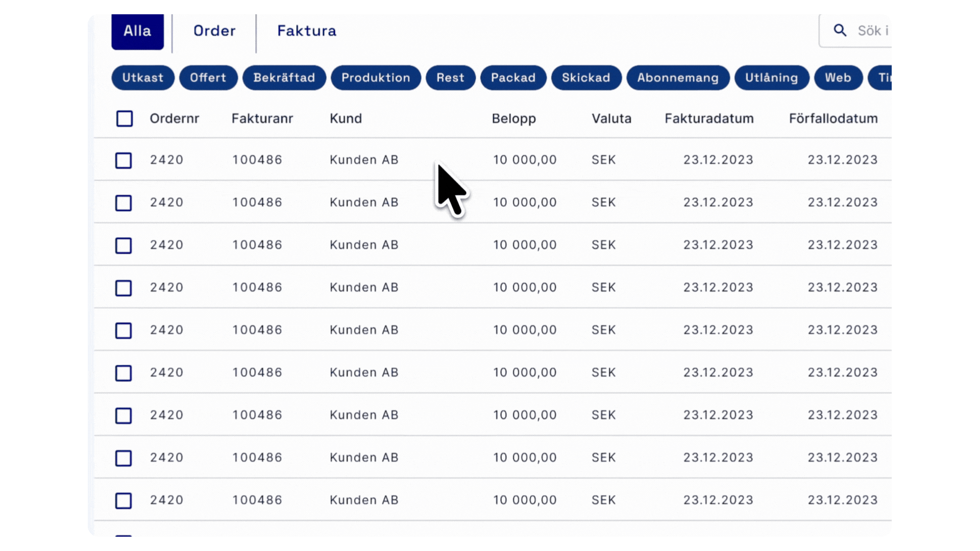Viewport: 980px width, 551px height.
Task: Open the Faktura tab
Action: click(306, 31)
